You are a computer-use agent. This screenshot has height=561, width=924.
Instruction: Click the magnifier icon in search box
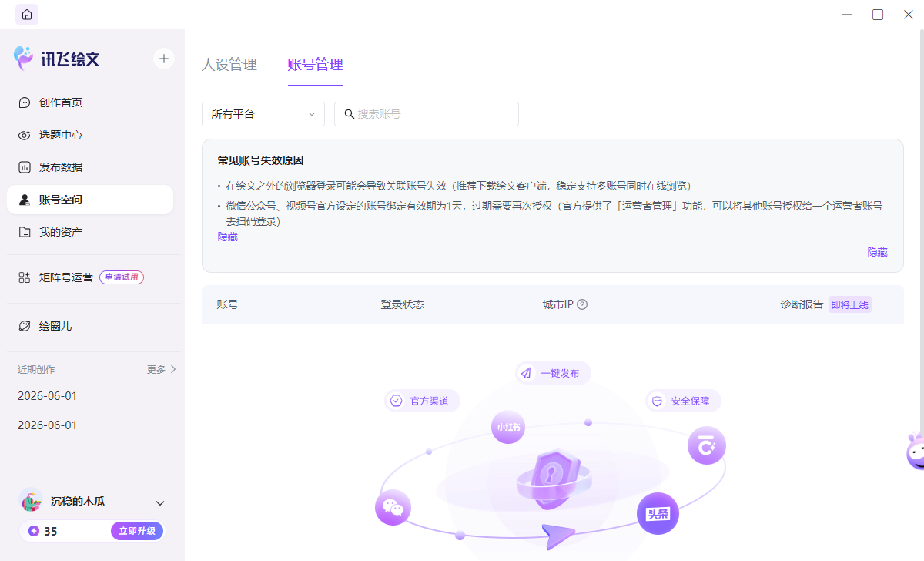[x=350, y=114]
